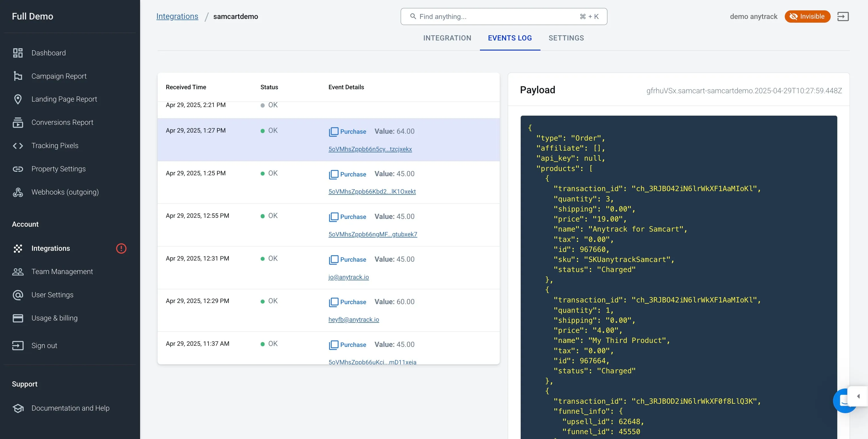Viewport: 868px width, 439px height.
Task: Focus the Find anything search field
Action: (x=503, y=17)
